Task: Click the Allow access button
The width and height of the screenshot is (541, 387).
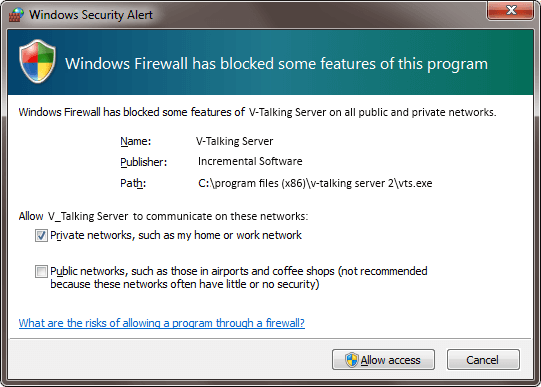Action: 383,359
